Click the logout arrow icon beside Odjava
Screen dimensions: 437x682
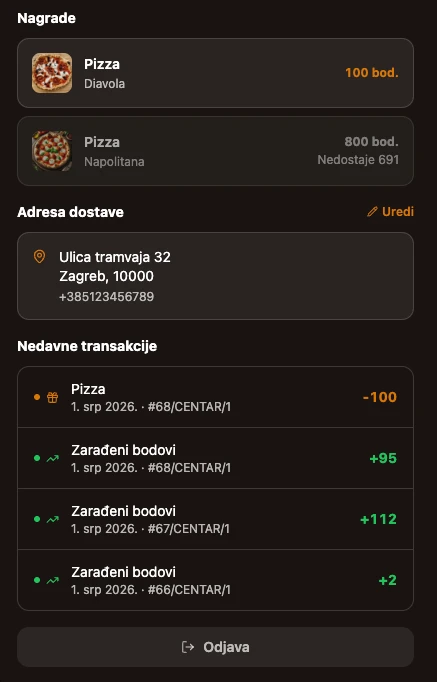click(188, 647)
